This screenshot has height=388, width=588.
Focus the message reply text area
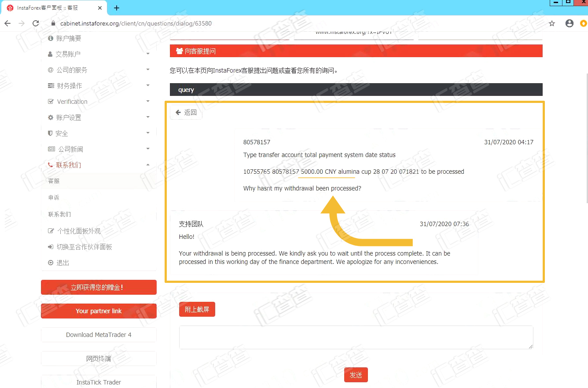356,337
